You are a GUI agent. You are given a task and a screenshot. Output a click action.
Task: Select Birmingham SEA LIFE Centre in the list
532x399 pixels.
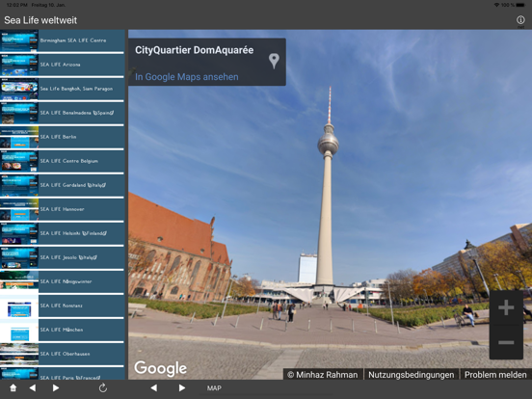(x=62, y=40)
